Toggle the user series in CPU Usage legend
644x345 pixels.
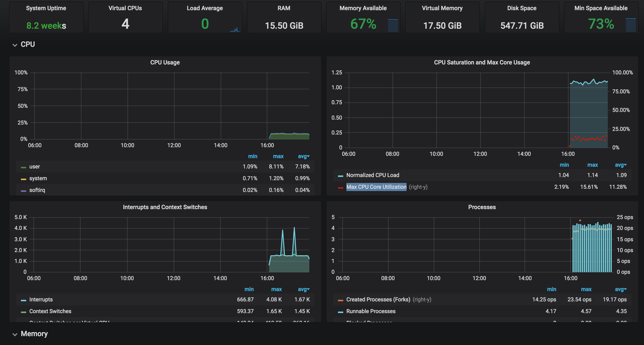coord(35,166)
